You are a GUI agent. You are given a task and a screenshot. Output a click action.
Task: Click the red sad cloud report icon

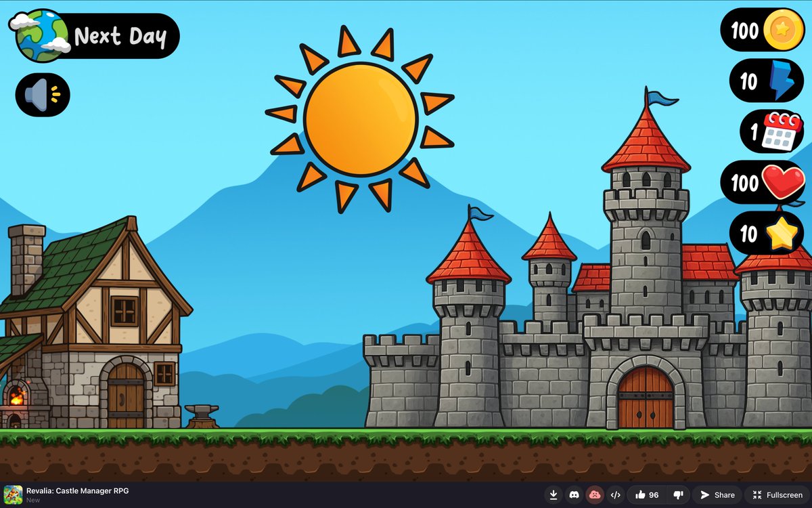pos(594,495)
